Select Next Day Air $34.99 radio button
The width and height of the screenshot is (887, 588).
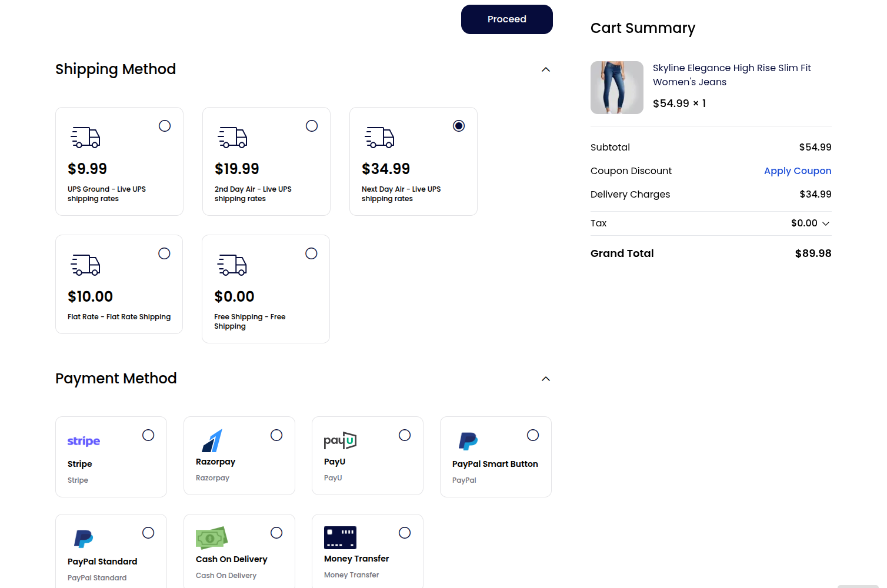click(459, 126)
